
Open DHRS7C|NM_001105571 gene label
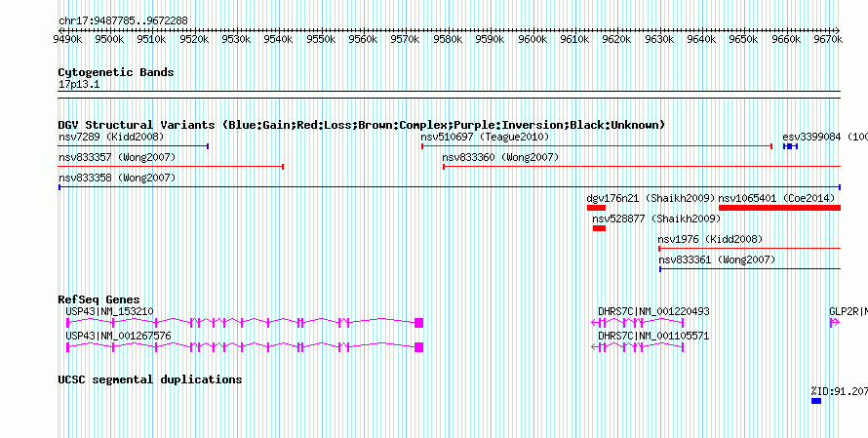tap(653, 337)
